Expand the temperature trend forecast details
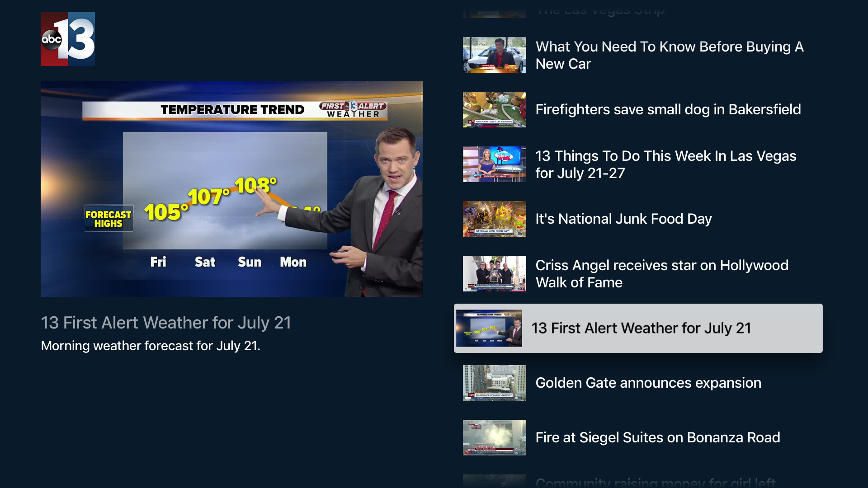The image size is (868, 488). [231, 189]
